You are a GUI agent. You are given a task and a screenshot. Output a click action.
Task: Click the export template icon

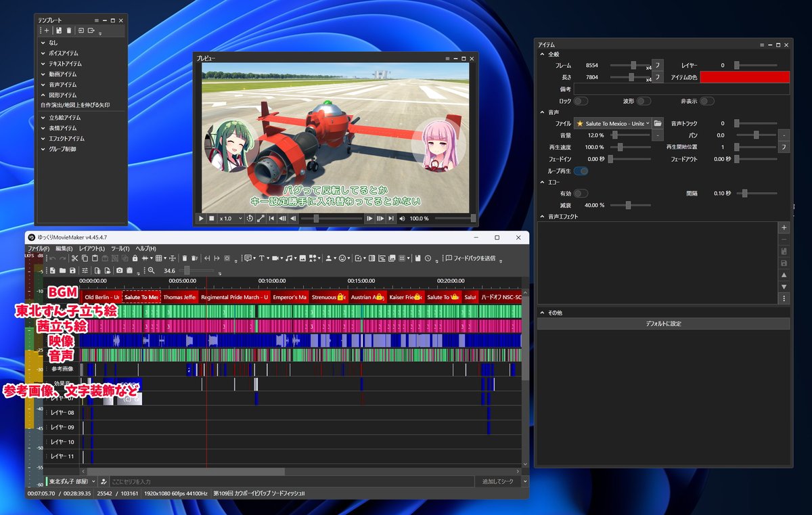[x=91, y=30]
